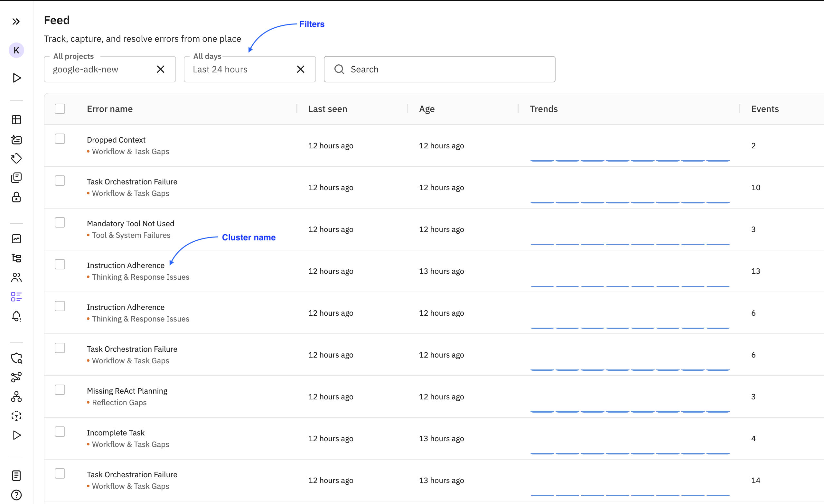Click the tag icon in the sidebar
The image size is (824, 504).
(x=16, y=159)
